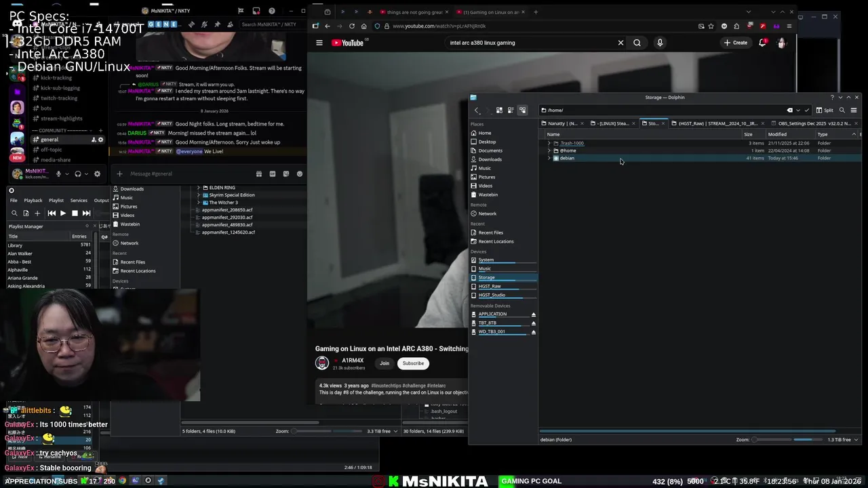Open Home in Dolphin Places
868x488 pixels.
(485, 133)
